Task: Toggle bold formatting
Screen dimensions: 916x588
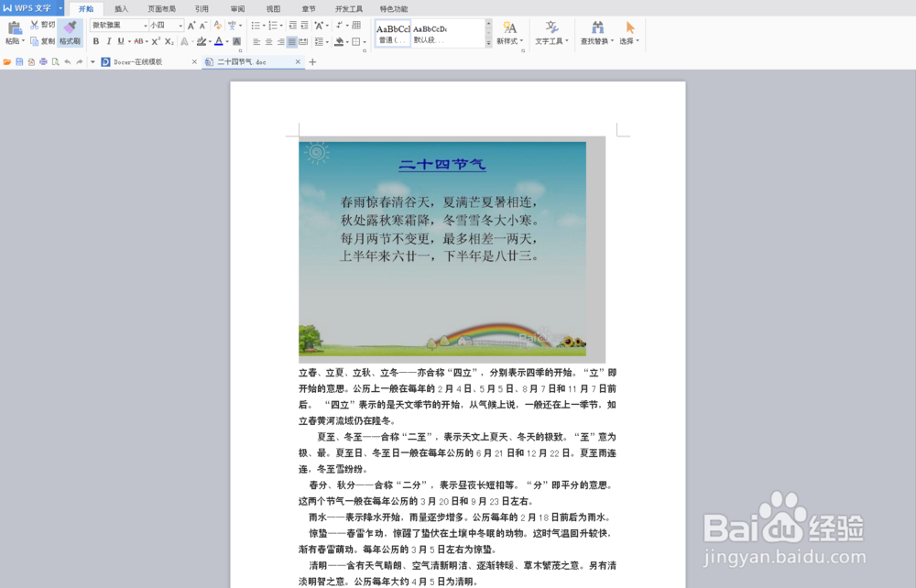Action: pos(96,41)
